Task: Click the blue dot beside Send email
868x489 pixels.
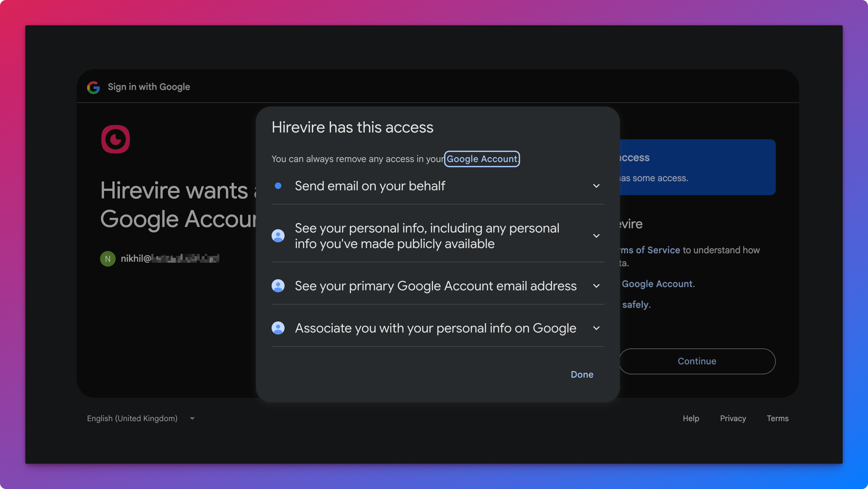Action: click(x=278, y=186)
